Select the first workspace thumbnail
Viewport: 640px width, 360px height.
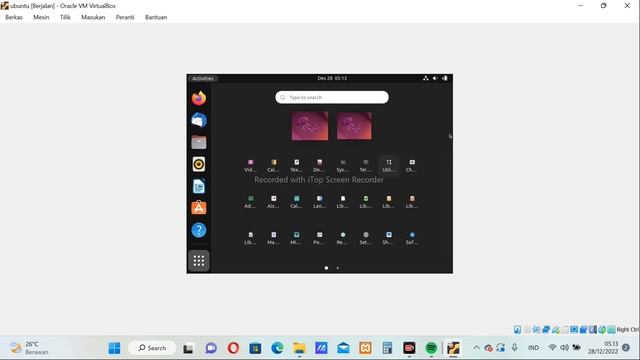click(310, 126)
